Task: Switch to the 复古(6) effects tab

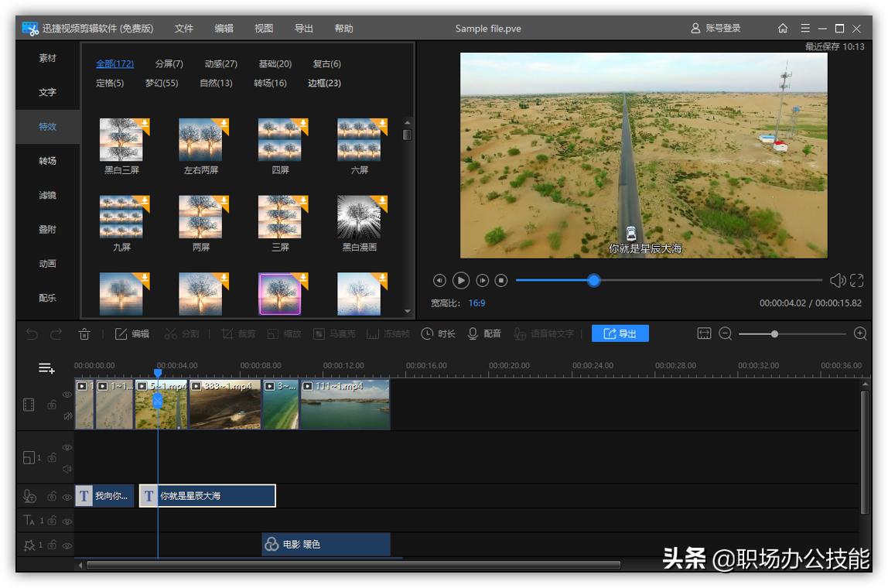Action: coord(326,63)
